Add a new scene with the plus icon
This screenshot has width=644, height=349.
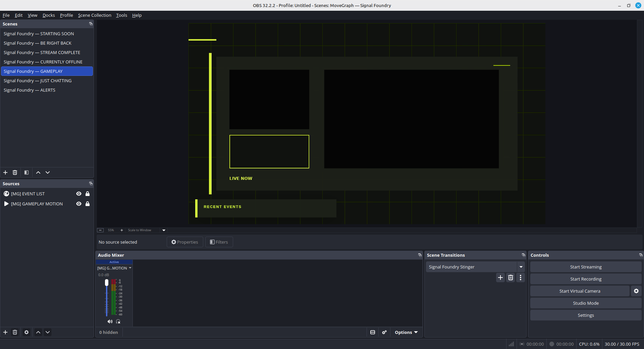pos(5,172)
